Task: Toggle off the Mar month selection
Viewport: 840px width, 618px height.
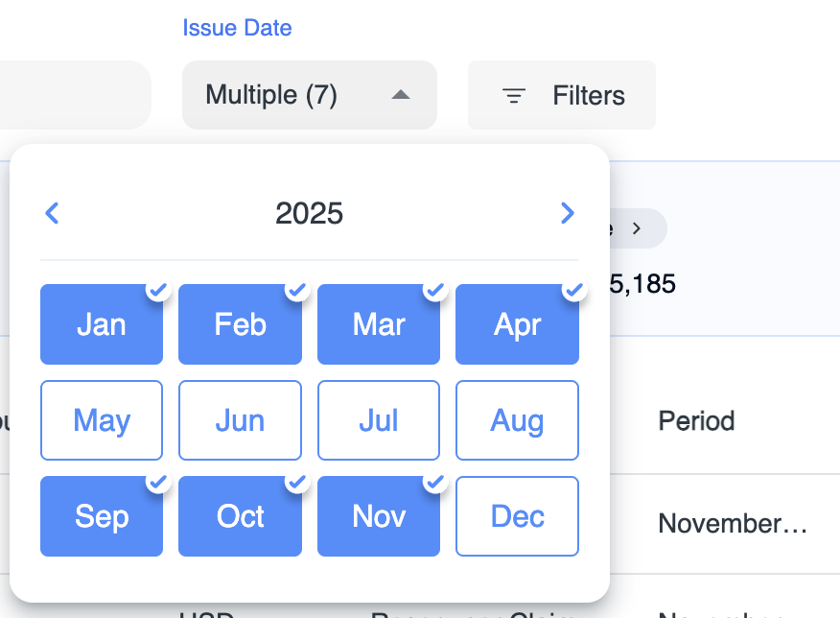Action: click(x=379, y=324)
